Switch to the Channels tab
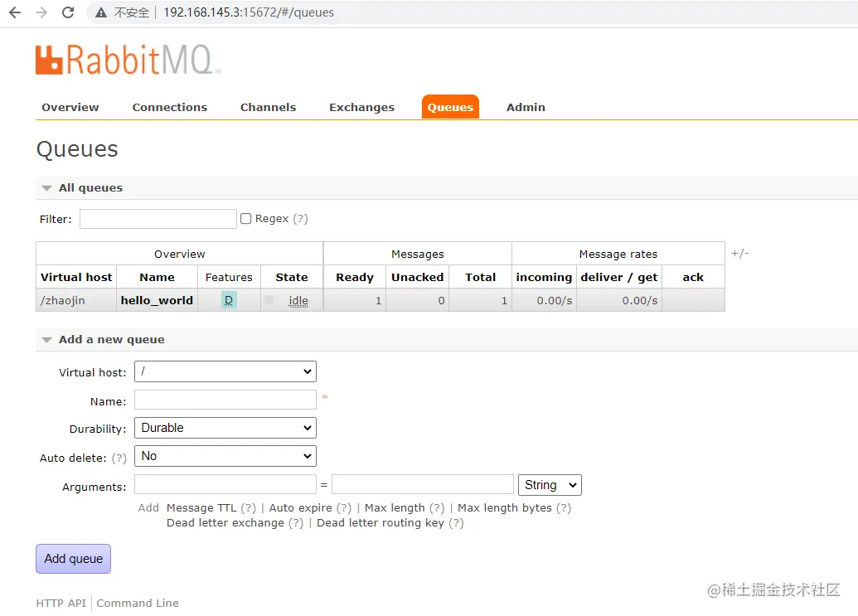Screen dimensions: 858x616 click(x=268, y=107)
